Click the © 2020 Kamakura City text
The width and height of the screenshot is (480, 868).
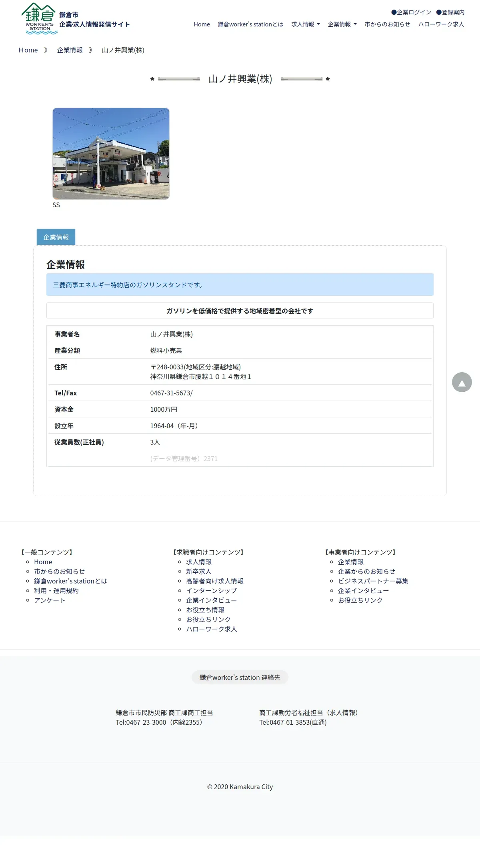[x=240, y=787]
